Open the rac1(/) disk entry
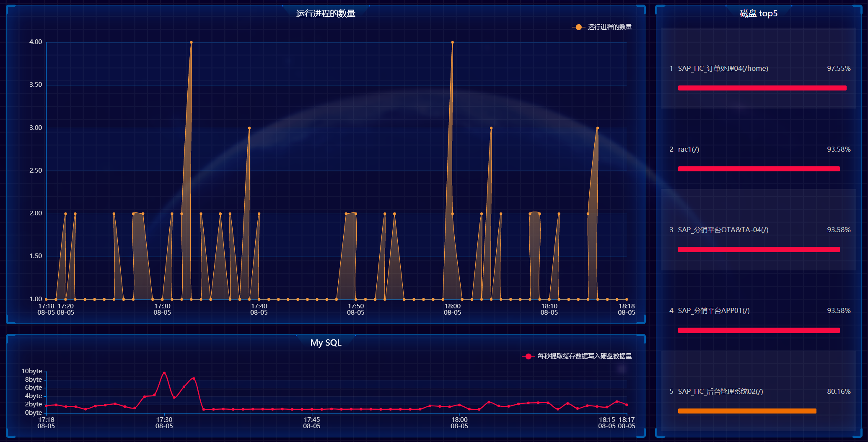868x442 pixels. pos(688,149)
